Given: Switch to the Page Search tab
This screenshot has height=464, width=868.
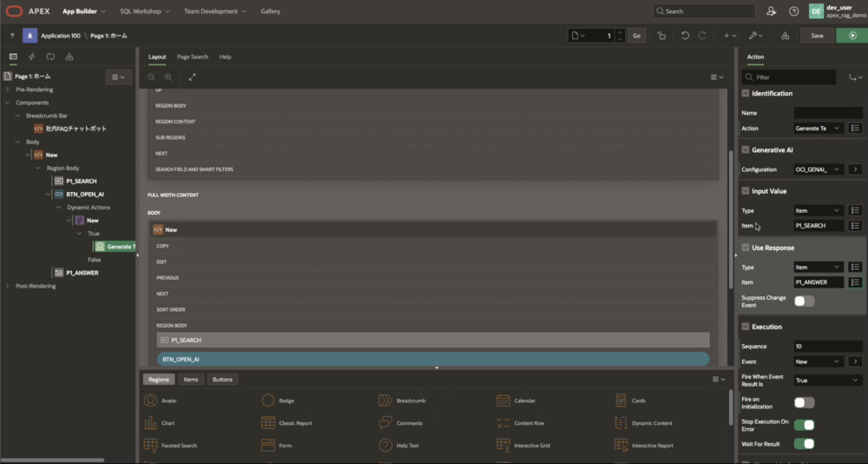Looking at the screenshot, I should pyautogui.click(x=193, y=56).
